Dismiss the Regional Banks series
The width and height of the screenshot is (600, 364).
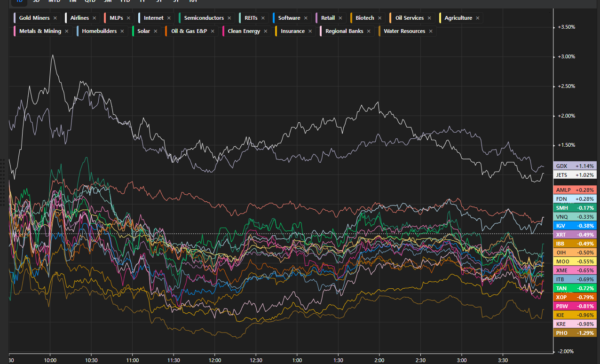pyautogui.click(x=369, y=32)
